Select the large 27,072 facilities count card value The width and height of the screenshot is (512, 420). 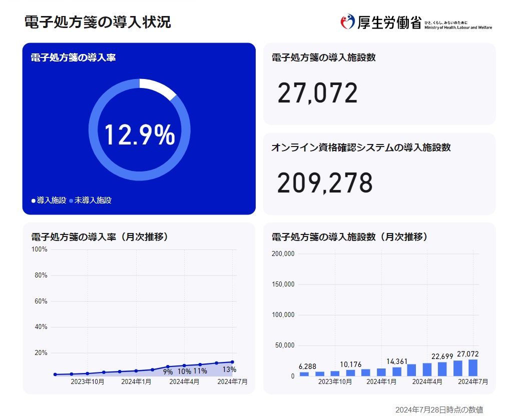317,93
